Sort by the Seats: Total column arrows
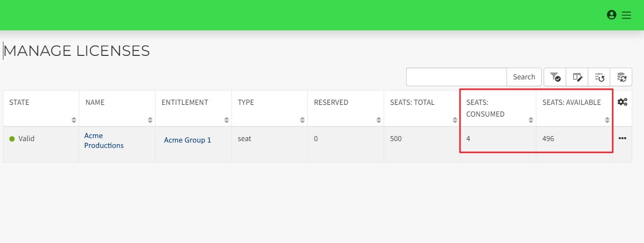 pos(455,120)
